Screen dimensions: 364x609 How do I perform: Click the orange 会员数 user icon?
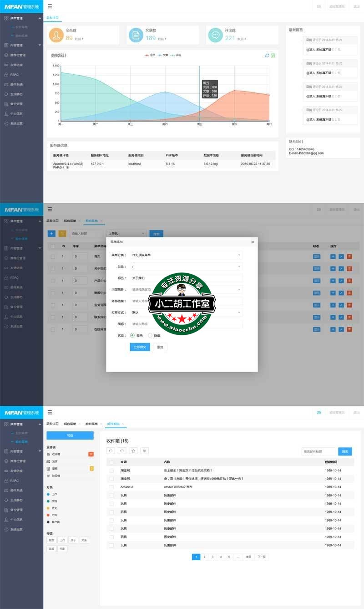pos(56,35)
